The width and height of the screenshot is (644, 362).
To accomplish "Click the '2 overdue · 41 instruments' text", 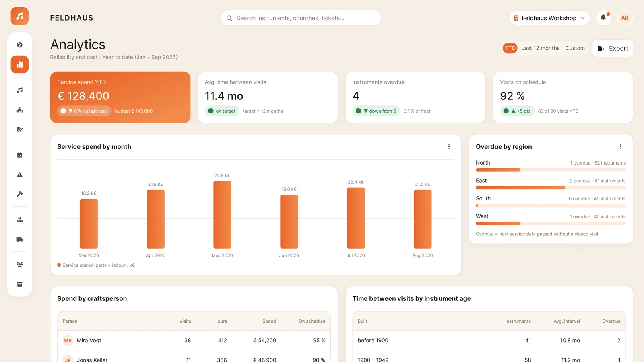I will pos(598,181).
